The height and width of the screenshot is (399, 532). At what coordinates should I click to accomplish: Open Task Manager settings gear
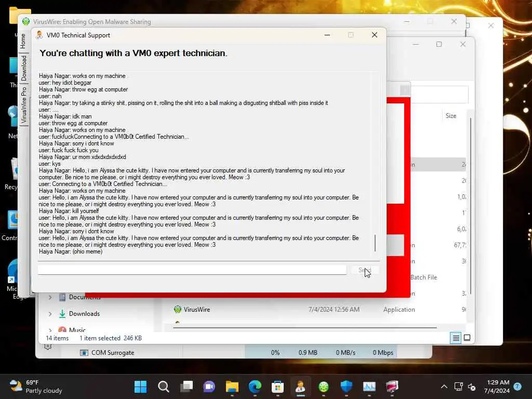click(x=48, y=347)
